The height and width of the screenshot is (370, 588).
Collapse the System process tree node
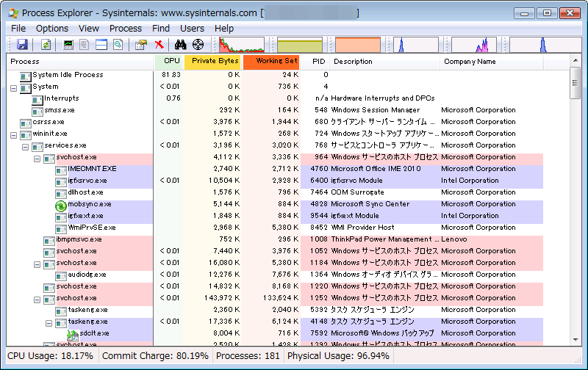pos(14,89)
